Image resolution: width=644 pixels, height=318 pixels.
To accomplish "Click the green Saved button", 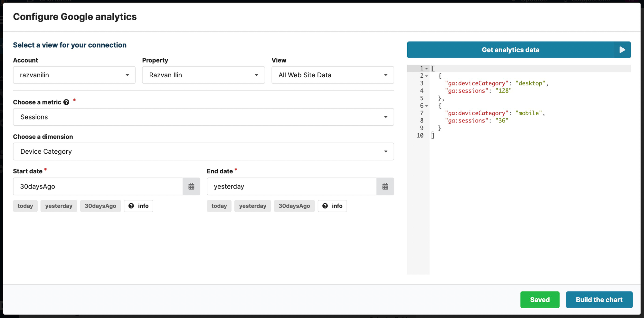I will coord(540,300).
